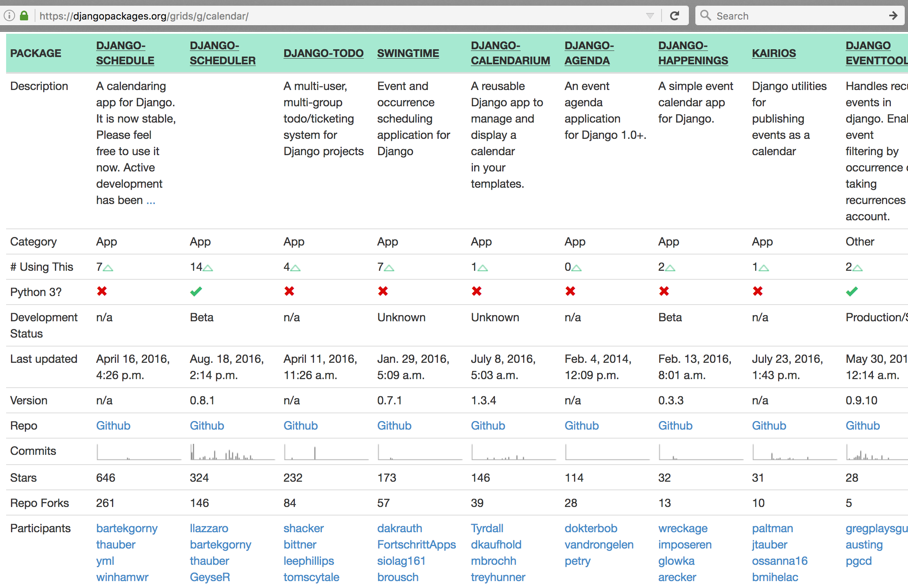Click usage triangle next to 0 for django-agenda
The height and width of the screenshot is (588, 908).
pyautogui.click(x=576, y=268)
